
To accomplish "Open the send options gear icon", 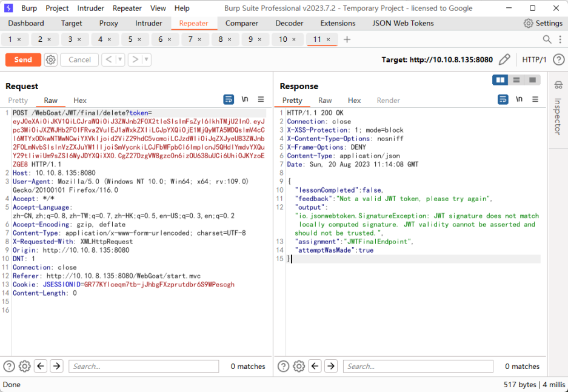I will [51, 60].
